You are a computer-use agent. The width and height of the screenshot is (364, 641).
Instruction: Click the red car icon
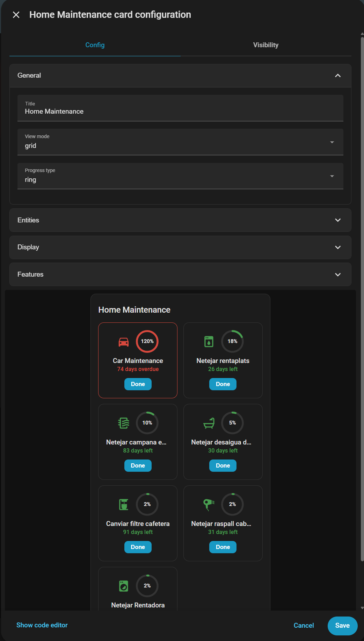tap(124, 342)
